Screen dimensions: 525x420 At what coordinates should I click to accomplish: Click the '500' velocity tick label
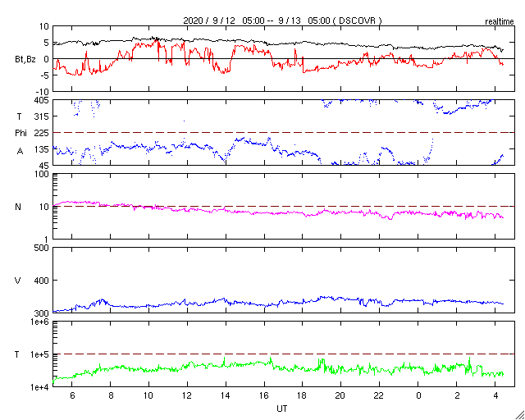point(42,248)
